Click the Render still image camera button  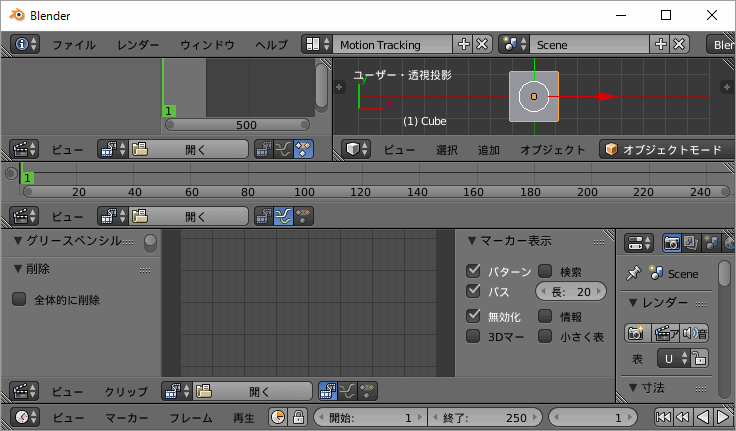click(x=637, y=333)
